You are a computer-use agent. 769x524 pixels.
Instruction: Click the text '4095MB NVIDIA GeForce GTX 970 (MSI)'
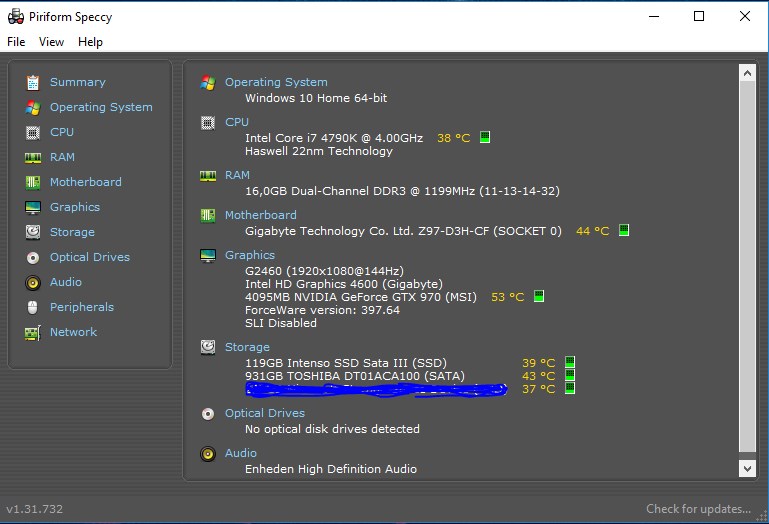360,297
